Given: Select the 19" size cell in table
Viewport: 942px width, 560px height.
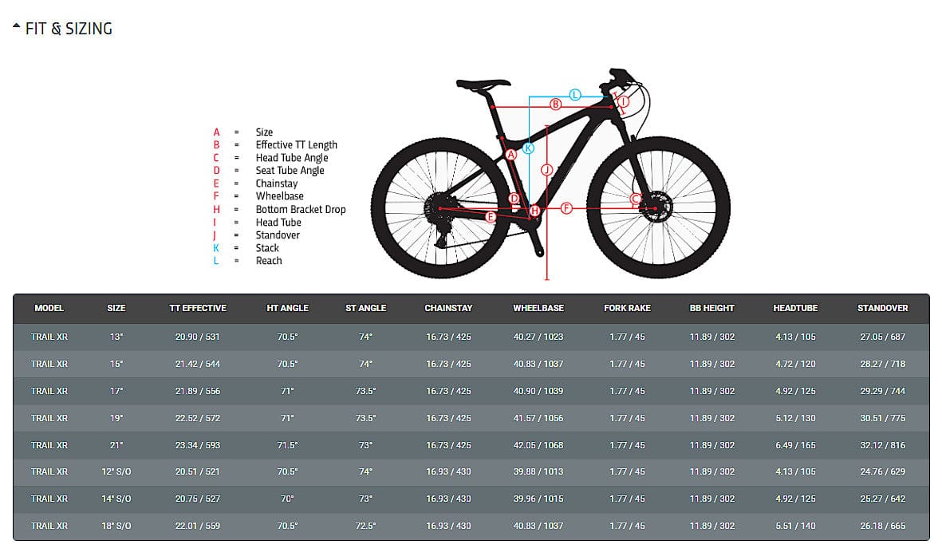Looking at the screenshot, I should (x=116, y=418).
